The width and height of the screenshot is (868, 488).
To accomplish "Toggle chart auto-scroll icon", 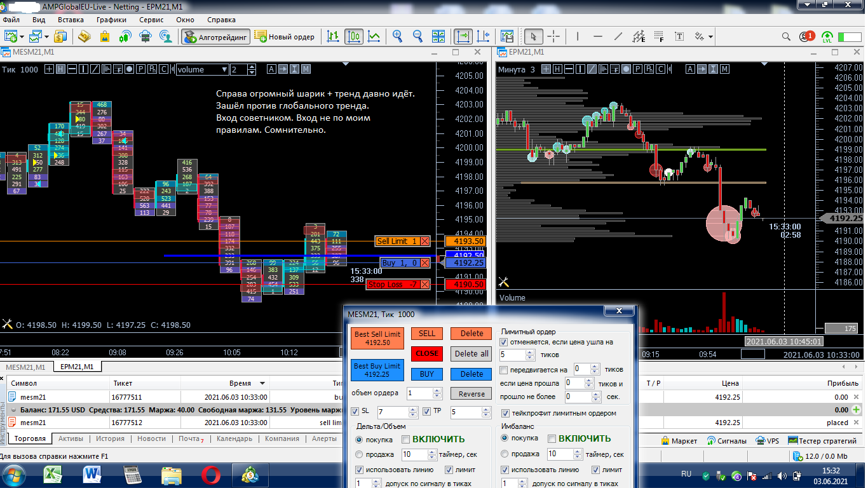I will coord(463,36).
